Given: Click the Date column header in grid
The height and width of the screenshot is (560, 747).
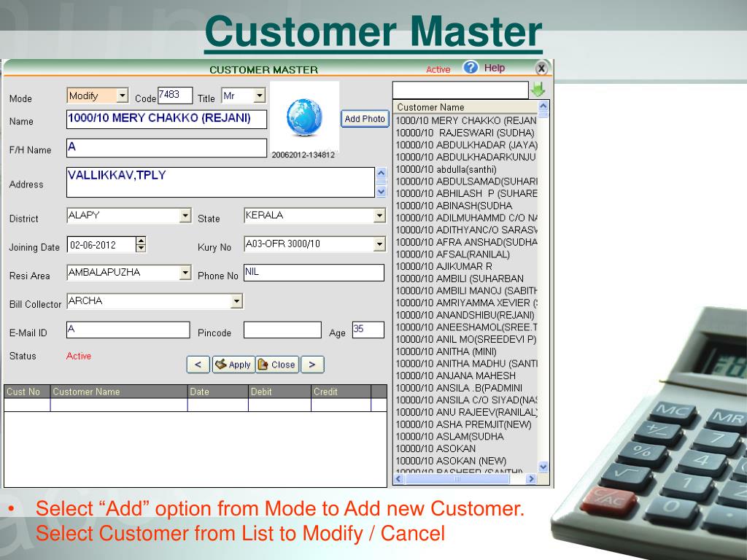Looking at the screenshot, I should (217, 392).
